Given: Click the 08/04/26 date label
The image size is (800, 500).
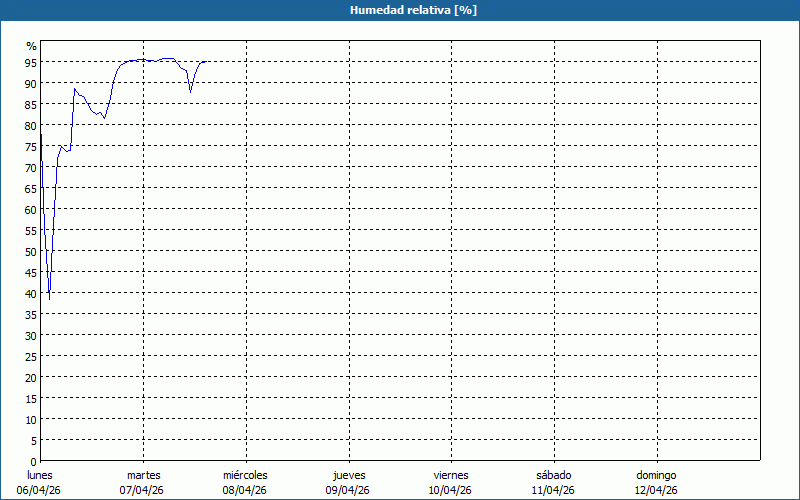Looking at the screenshot, I should click(x=245, y=490).
